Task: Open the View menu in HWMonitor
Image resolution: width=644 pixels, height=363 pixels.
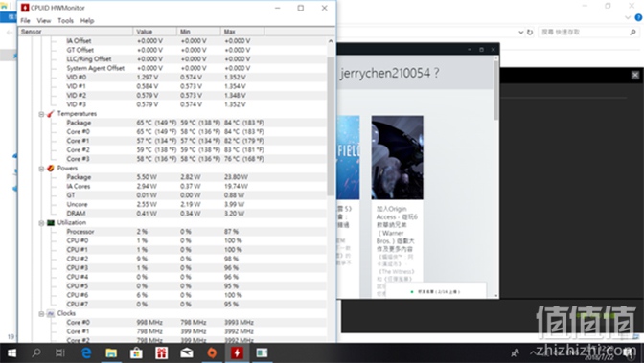Action: pos(43,20)
